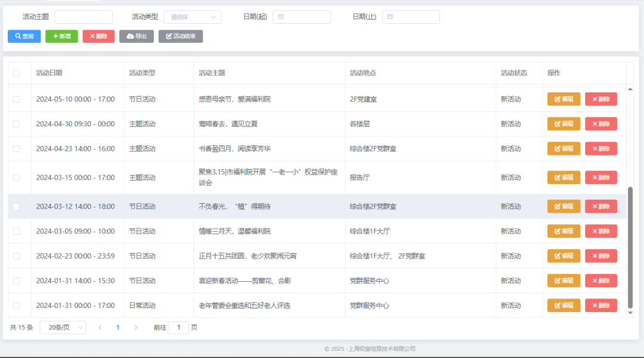This screenshot has height=358, width=644.
Task: Click the calendar icon in 日期(起) field
Action: tap(280, 17)
